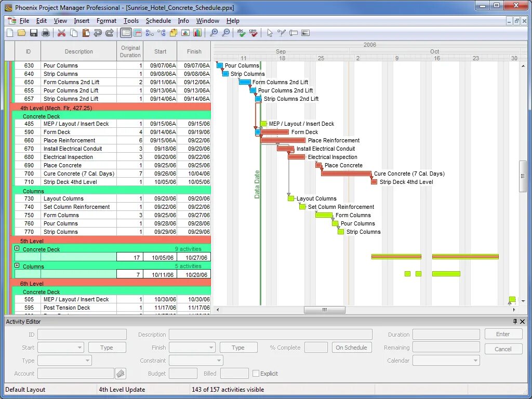Click the yellow sticky notes toolbar icon
Screen dimensions: 532x399
point(174,33)
